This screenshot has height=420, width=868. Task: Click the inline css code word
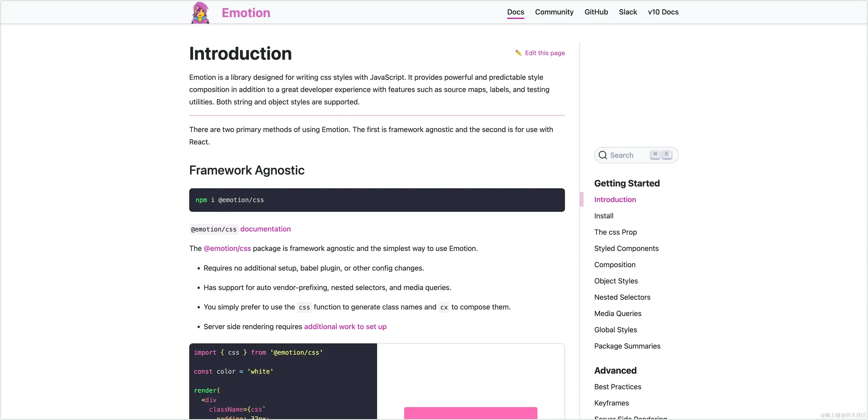pyautogui.click(x=304, y=307)
